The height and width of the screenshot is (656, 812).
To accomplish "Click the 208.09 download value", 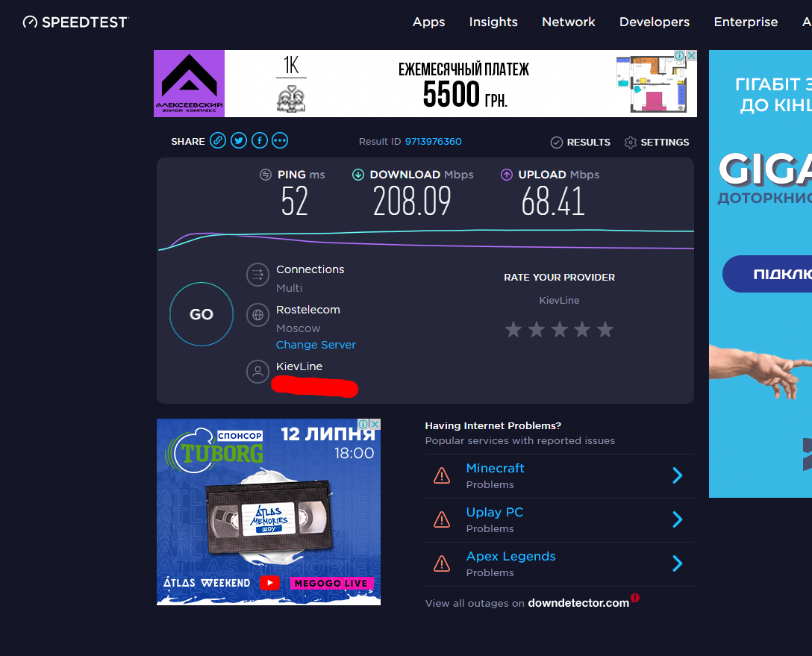I will (x=412, y=202).
